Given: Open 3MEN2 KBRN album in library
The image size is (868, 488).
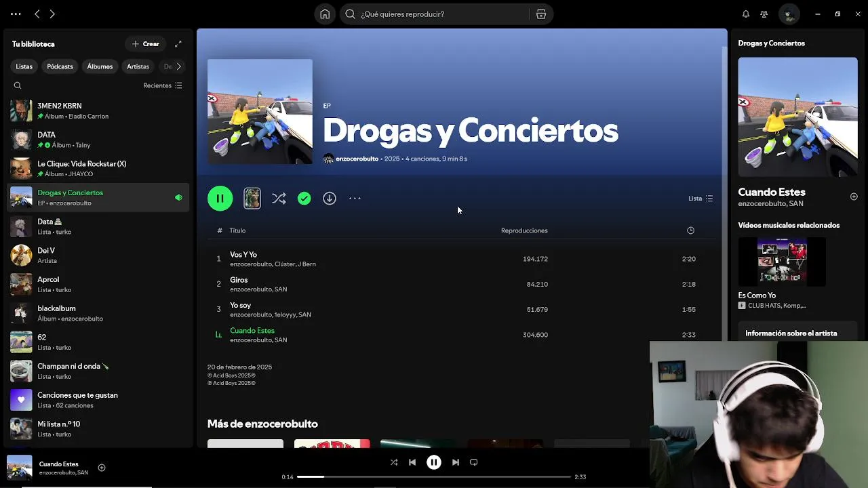Looking at the screenshot, I should coord(98,110).
